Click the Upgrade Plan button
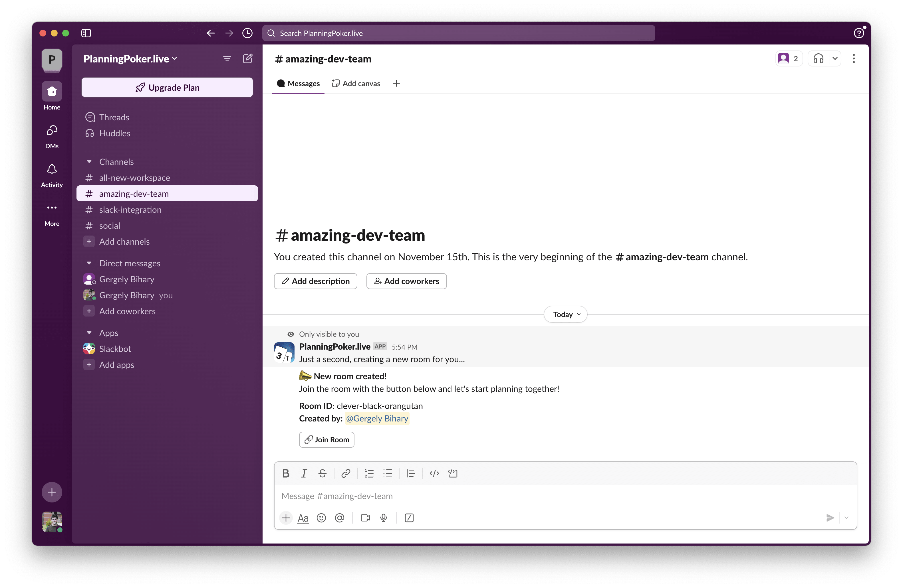This screenshot has height=588, width=903. click(x=167, y=88)
